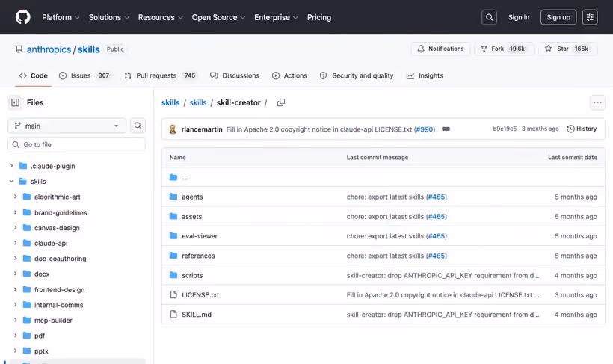Show the commit message details ellipsis
The width and height of the screenshot is (613, 364).
click(446, 129)
